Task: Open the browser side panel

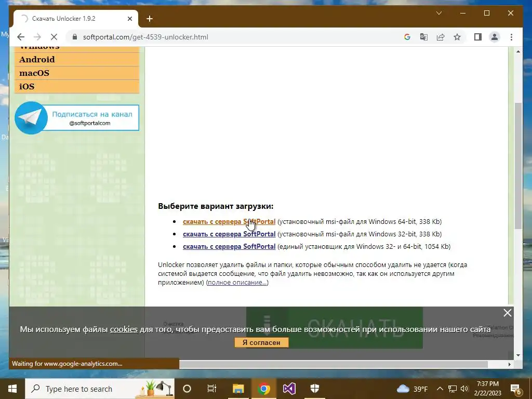Action: click(478, 37)
